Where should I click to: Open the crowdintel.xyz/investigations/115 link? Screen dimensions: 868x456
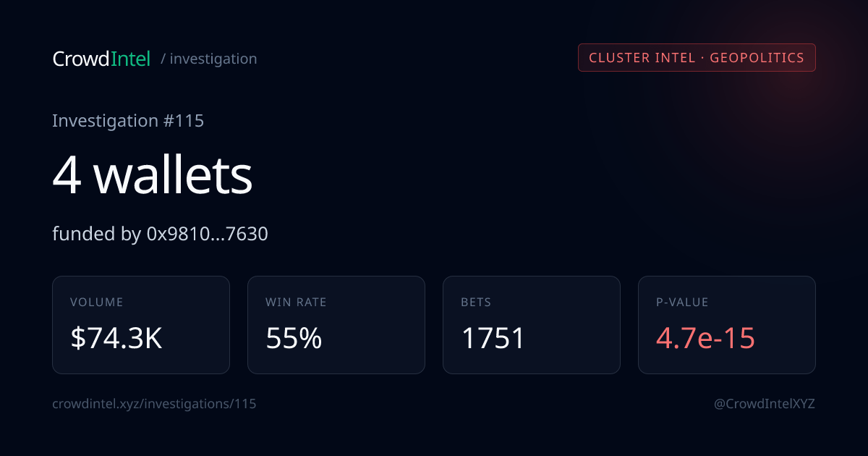tap(154, 404)
